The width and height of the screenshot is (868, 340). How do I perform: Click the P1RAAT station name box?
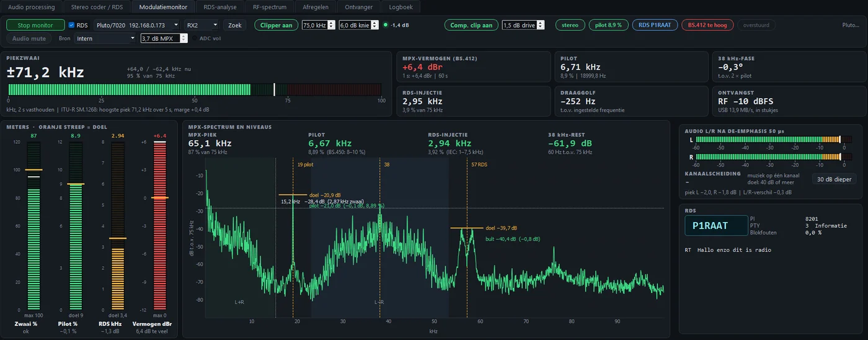pos(716,225)
